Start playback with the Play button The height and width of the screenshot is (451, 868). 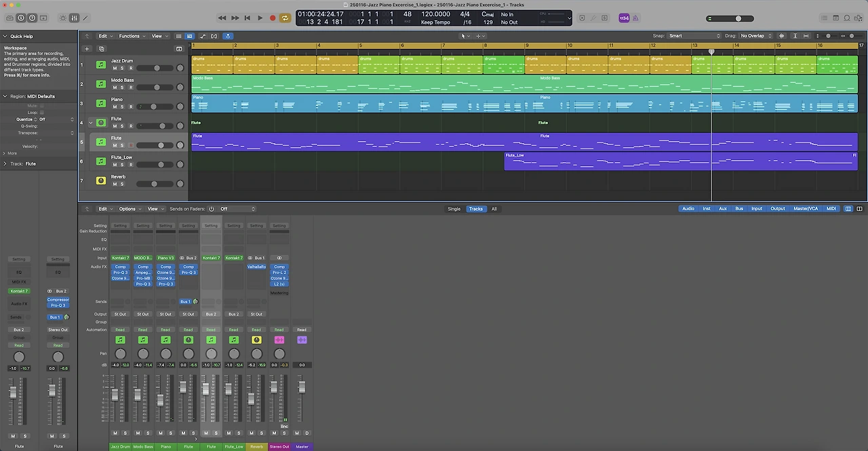pyautogui.click(x=260, y=18)
